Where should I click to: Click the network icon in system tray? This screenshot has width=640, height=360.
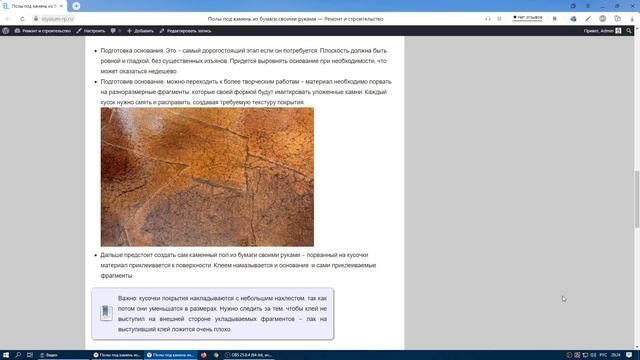pyautogui.click(x=585, y=355)
